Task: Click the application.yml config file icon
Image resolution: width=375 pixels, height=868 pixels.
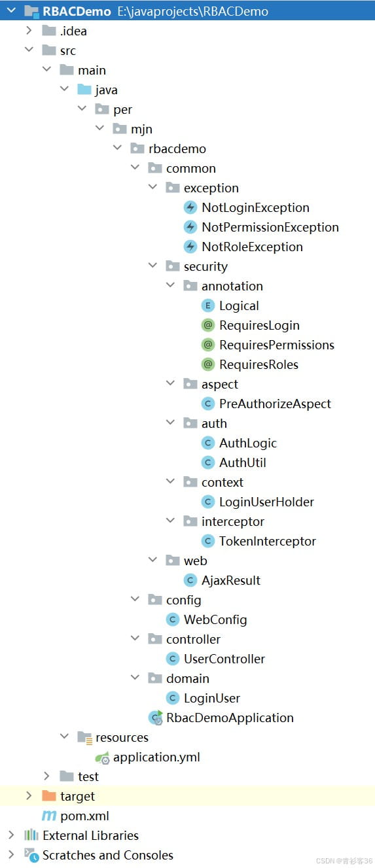Action: tap(102, 757)
